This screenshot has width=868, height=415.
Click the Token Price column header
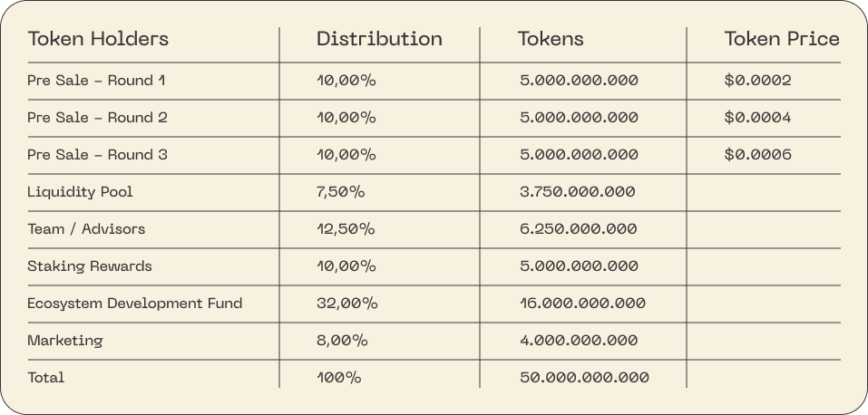click(x=782, y=39)
